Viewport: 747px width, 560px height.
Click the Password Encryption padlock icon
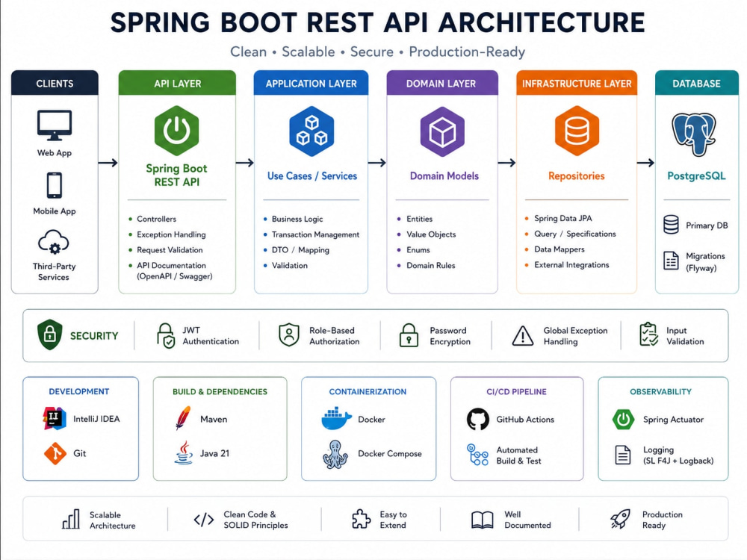point(409,335)
